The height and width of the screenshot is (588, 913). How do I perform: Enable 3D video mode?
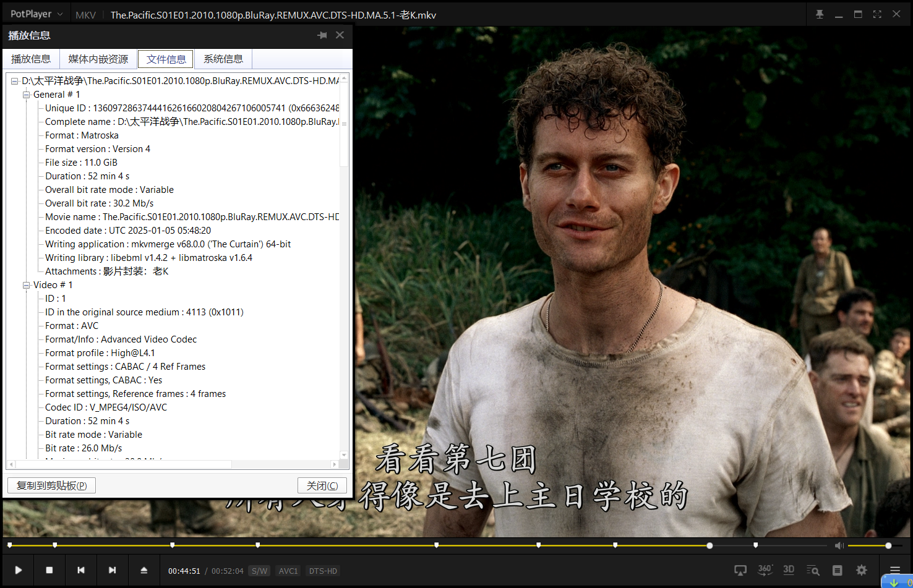pyautogui.click(x=789, y=570)
